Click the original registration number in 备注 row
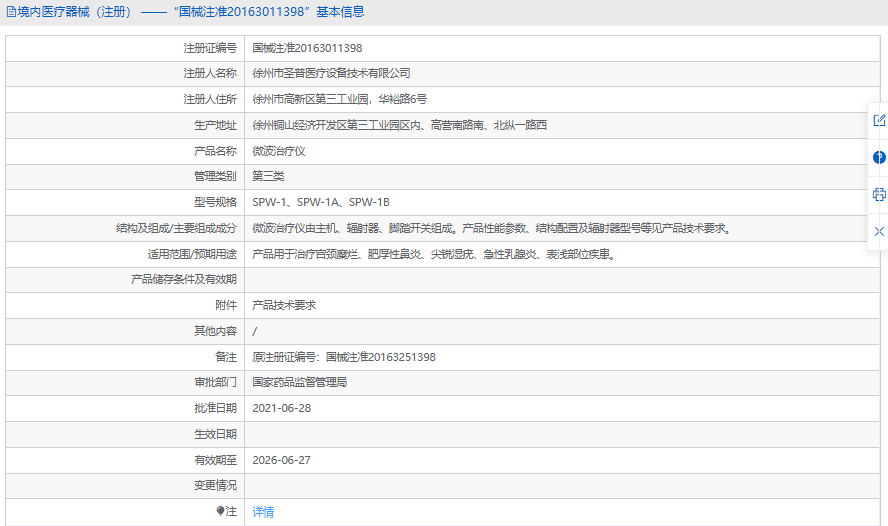 343,357
